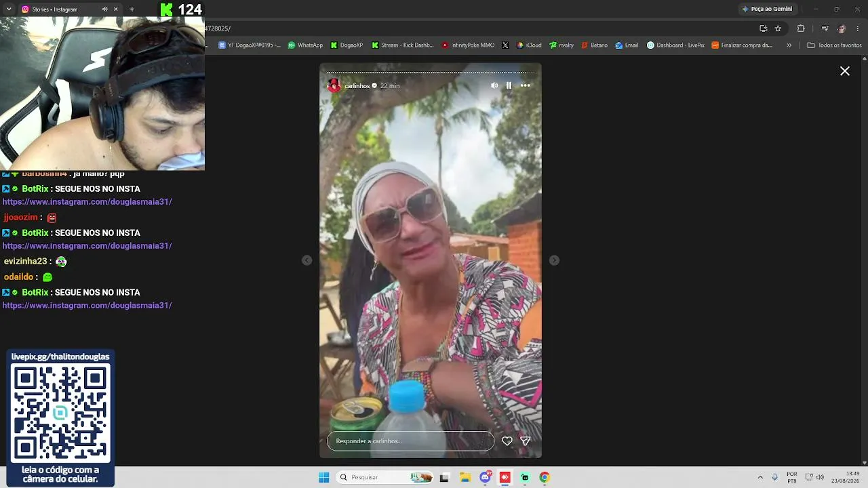Show hidden system tray icons
Screen dimensions: 868x488
point(760,477)
